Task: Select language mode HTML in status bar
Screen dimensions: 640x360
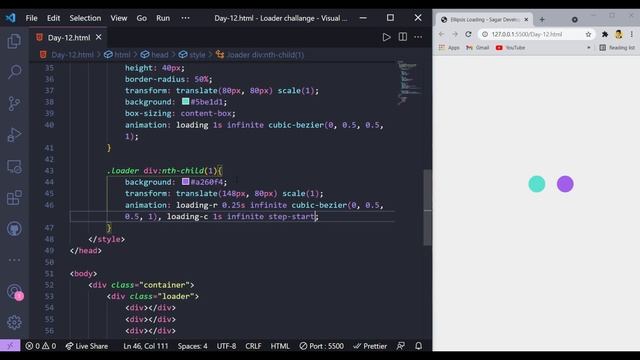Action: coord(280,346)
